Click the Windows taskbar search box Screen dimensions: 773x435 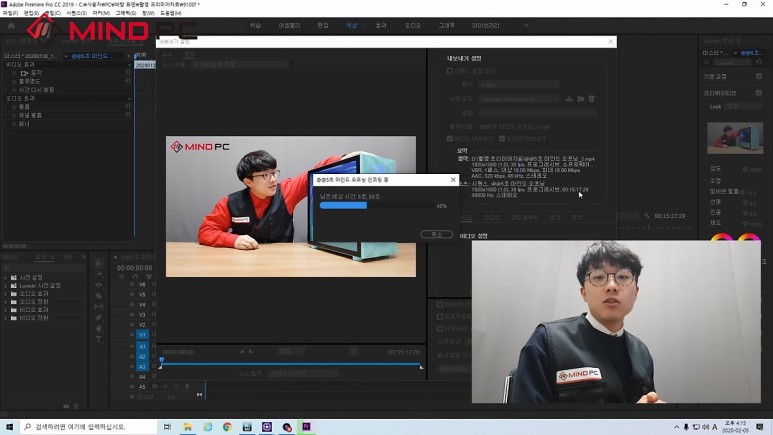(x=88, y=427)
